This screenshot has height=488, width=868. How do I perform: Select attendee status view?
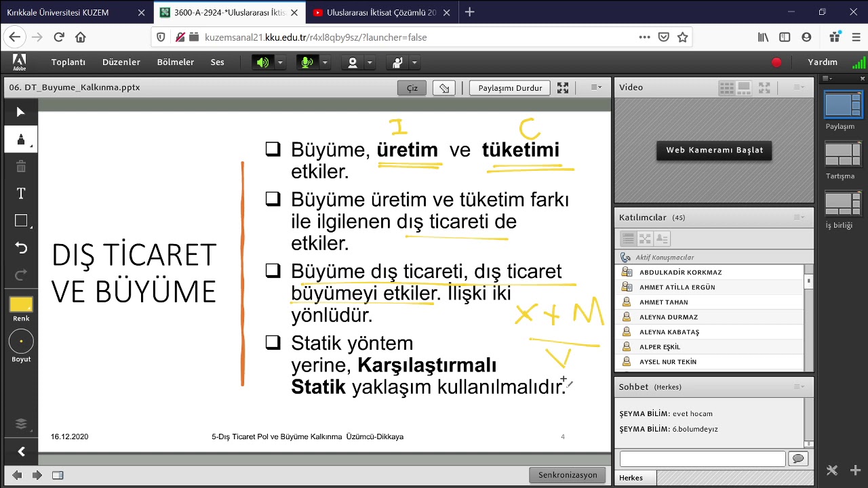[x=662, y=239]
